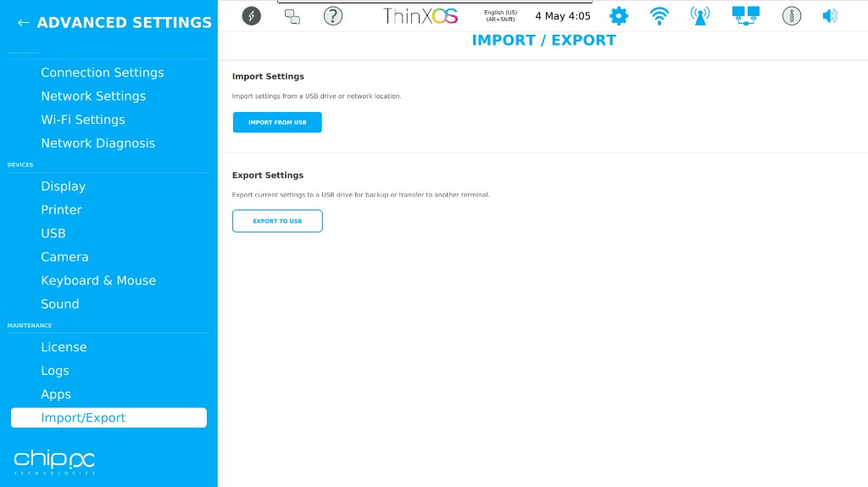Select USB under Devices
The height and width of the screenshot is (487, 868).
53,233
